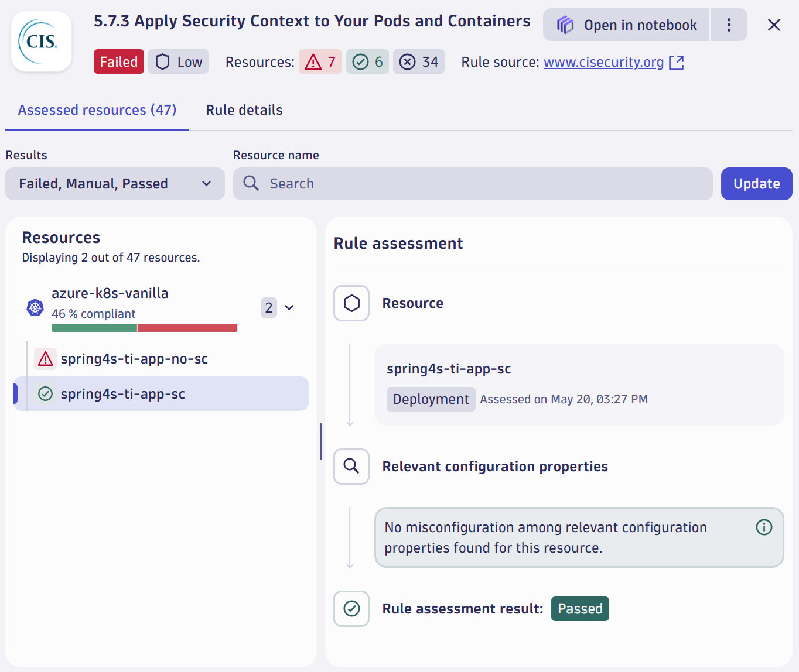Click the Passed result badge
The image size is (799, 672).
coord(580,609)
